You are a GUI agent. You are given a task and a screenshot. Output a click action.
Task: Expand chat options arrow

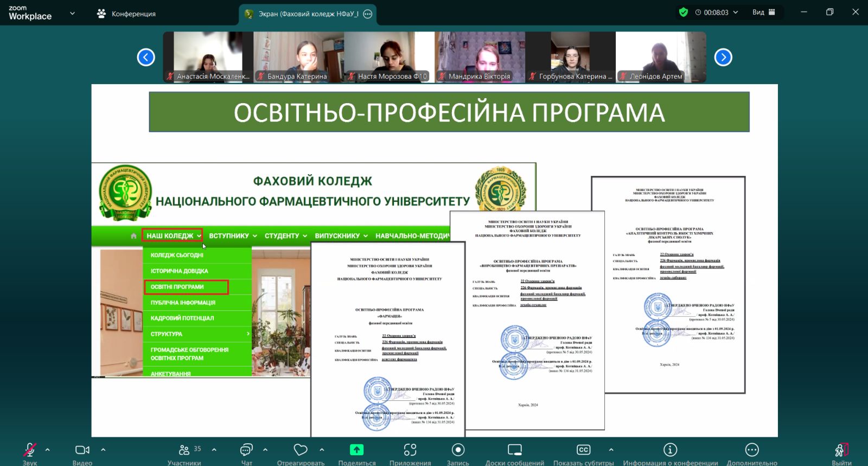coord(265,450)
